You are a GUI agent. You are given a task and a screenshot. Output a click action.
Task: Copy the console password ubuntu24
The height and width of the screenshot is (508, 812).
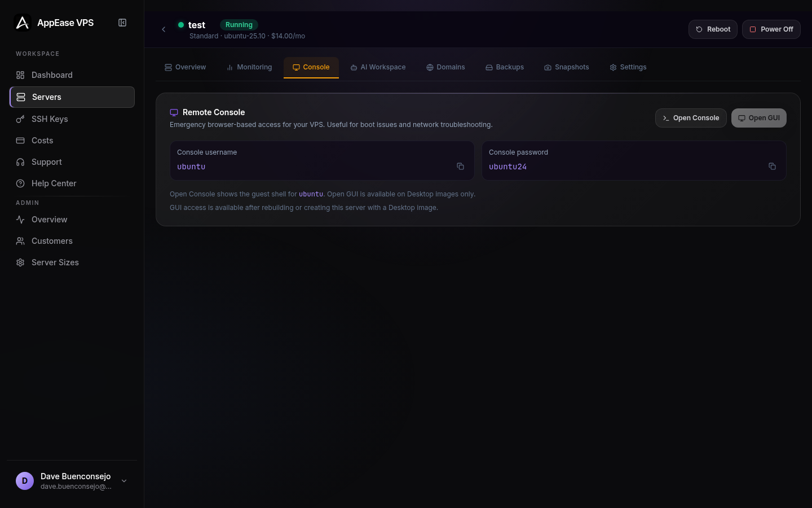pyautogui.click(x=772, y=167)
